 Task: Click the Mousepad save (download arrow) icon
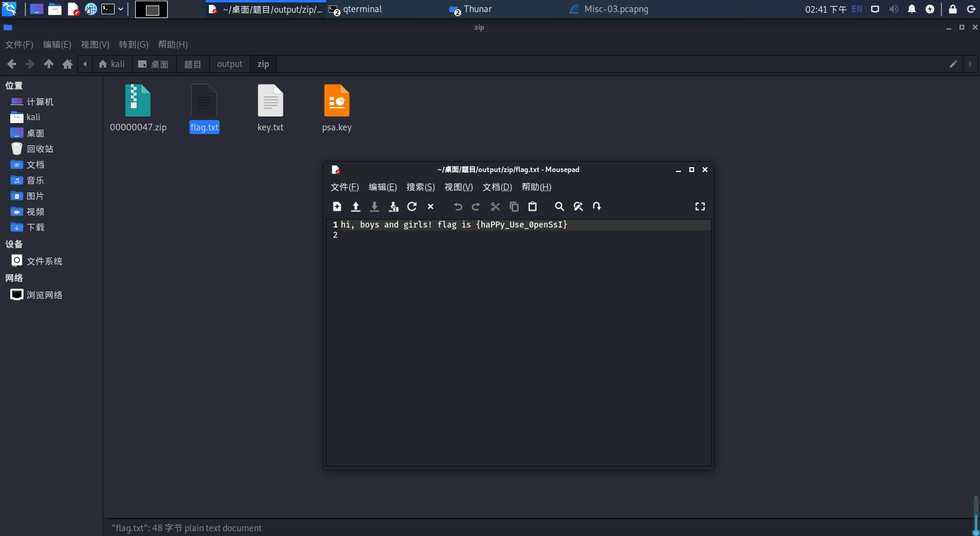375,206
